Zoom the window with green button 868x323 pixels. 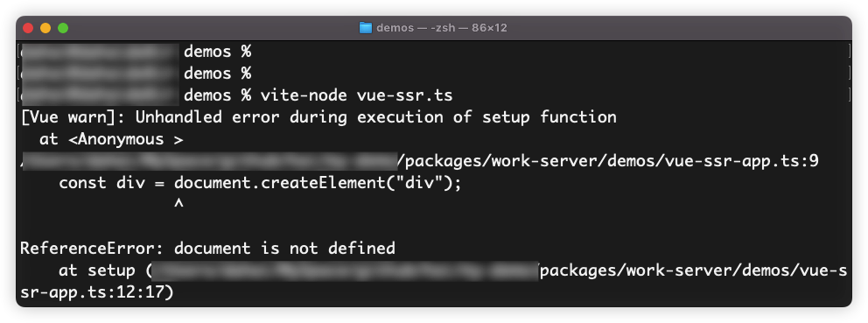coord(63,28)
